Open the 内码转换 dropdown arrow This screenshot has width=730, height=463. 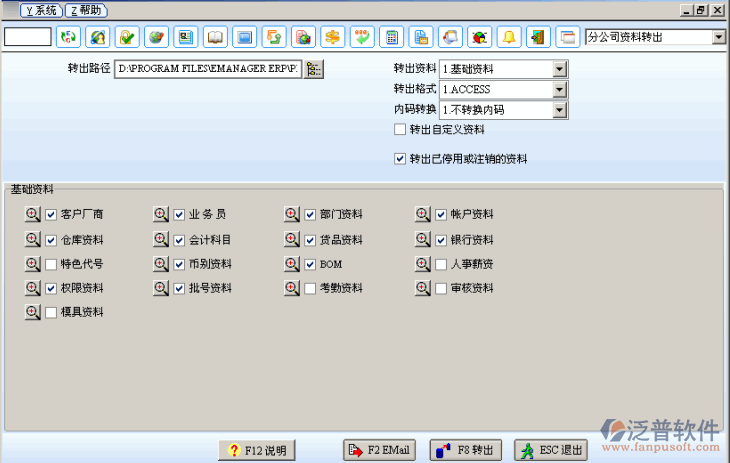[560, 110]
